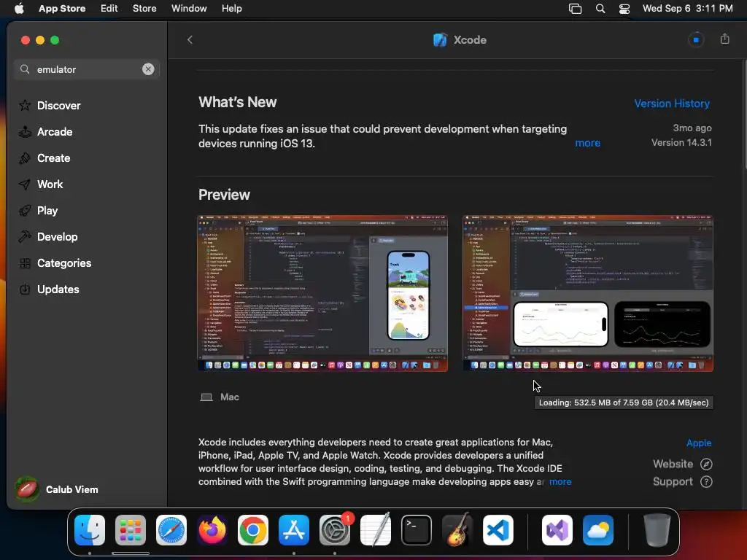Open Visual Studio from the Dock
The width and height of the screenshot is (747, 560).
click(557, 530)
